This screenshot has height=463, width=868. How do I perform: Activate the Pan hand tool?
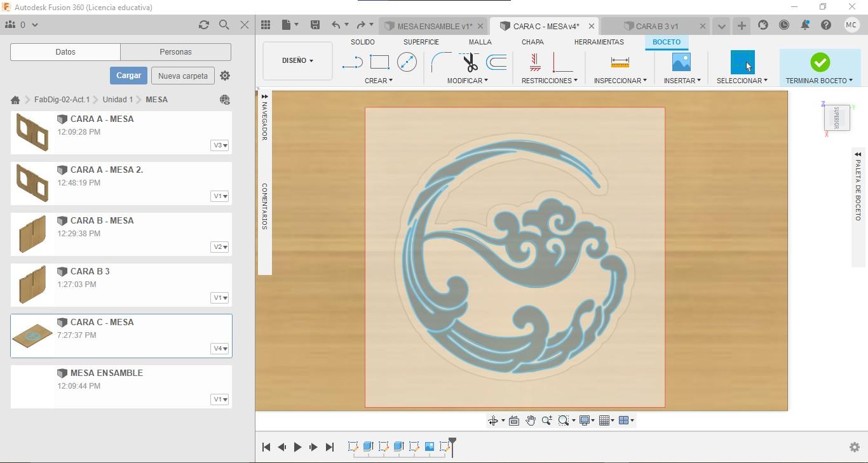[x=530, y=420]
